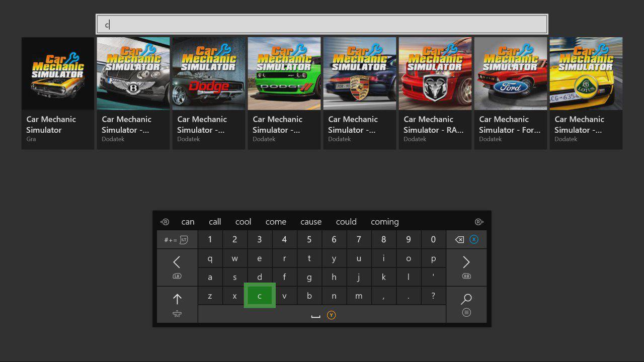Run the search with the magnifier key

pyautogui.click(x=466, y=305)
